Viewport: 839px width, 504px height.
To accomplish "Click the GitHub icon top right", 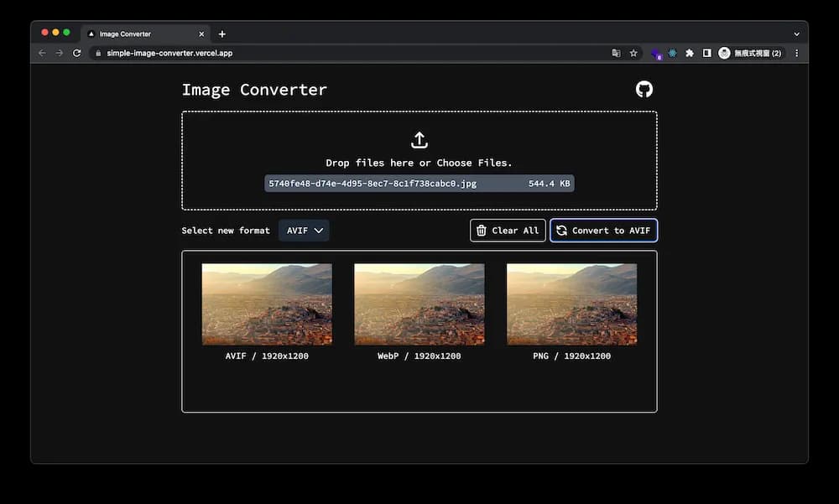I will [x=644, y=88].
